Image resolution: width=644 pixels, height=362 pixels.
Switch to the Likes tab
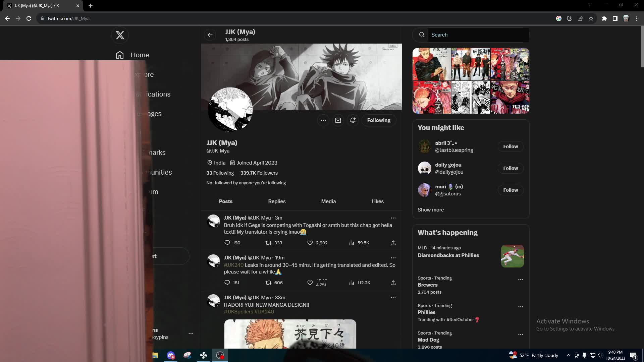[377, 201]
